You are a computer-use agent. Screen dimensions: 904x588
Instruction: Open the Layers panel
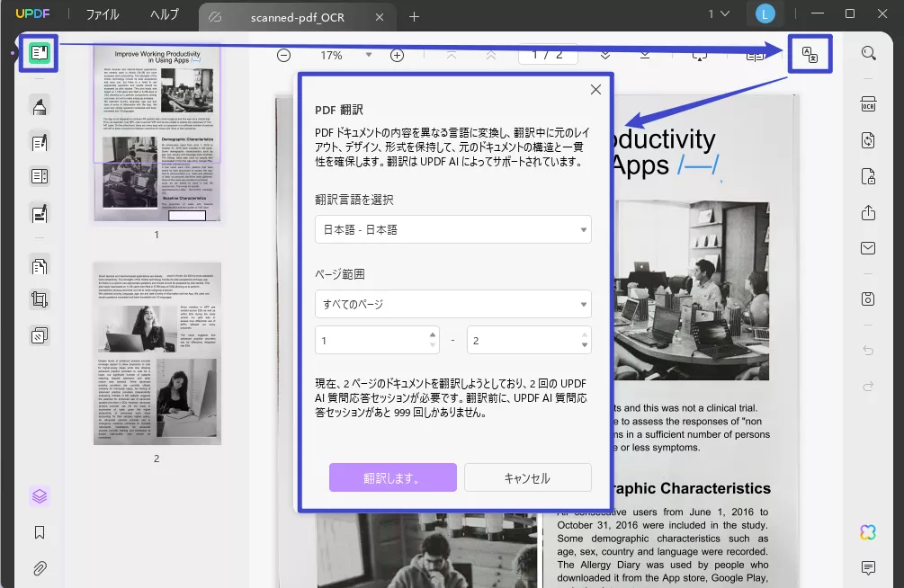(40, 496)
